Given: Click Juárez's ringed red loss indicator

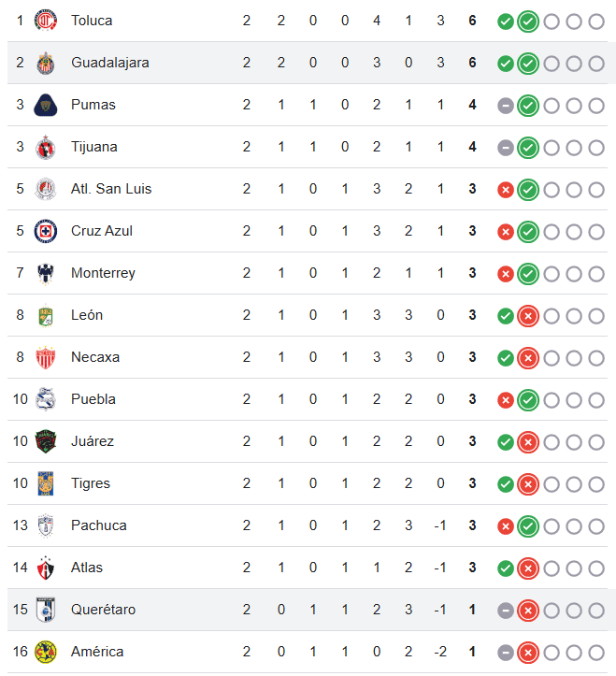Looking at the screenshot, I should [x=528, y=442].
